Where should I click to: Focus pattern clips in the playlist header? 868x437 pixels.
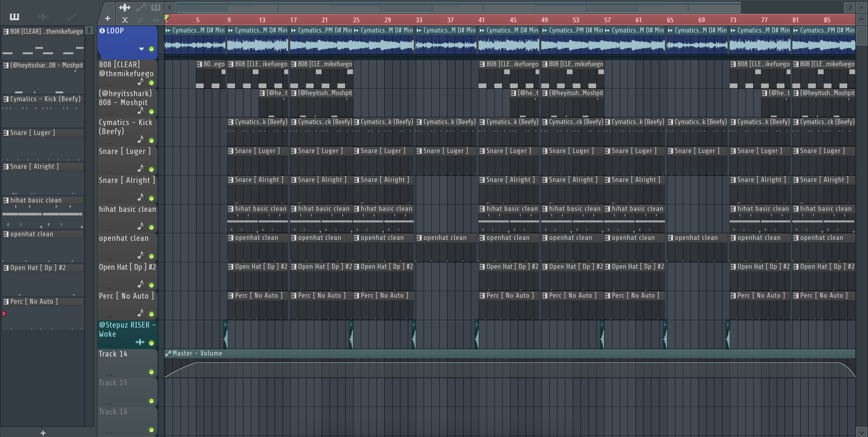pyautogui.click(x=156, y=7)
